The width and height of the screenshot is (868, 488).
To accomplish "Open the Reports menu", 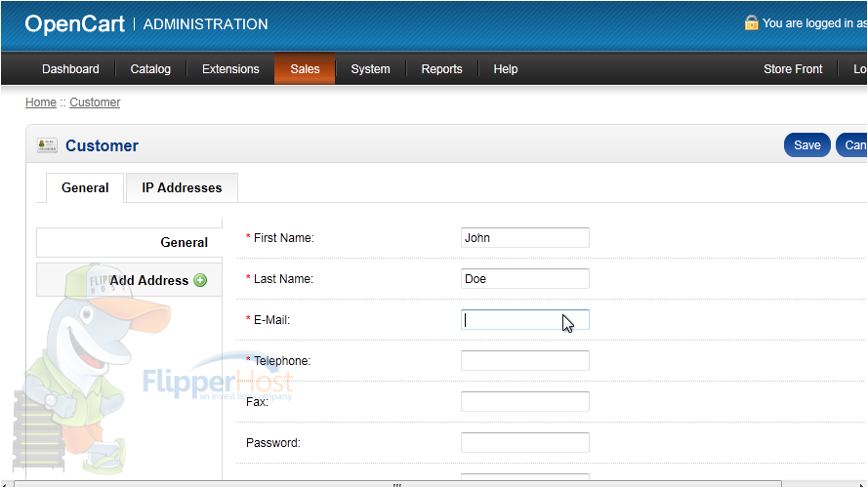I will point(441,69).
